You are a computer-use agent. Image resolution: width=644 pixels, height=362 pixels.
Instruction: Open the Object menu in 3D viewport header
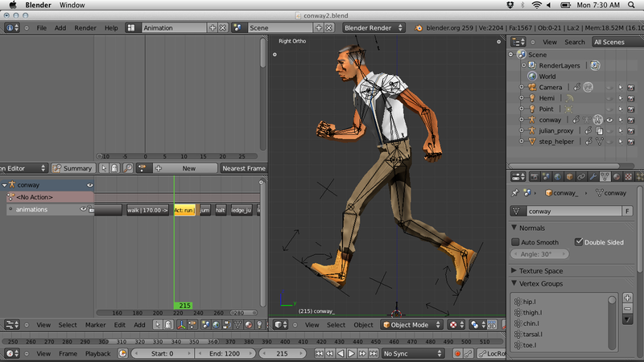pos(364,325)
